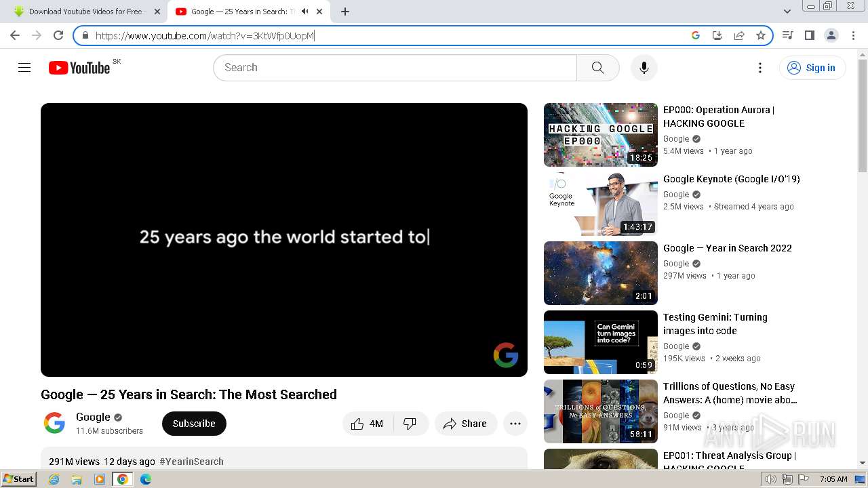Close the YouTube tab
This screenshot has height=488, width=868.
coord(319,12)
